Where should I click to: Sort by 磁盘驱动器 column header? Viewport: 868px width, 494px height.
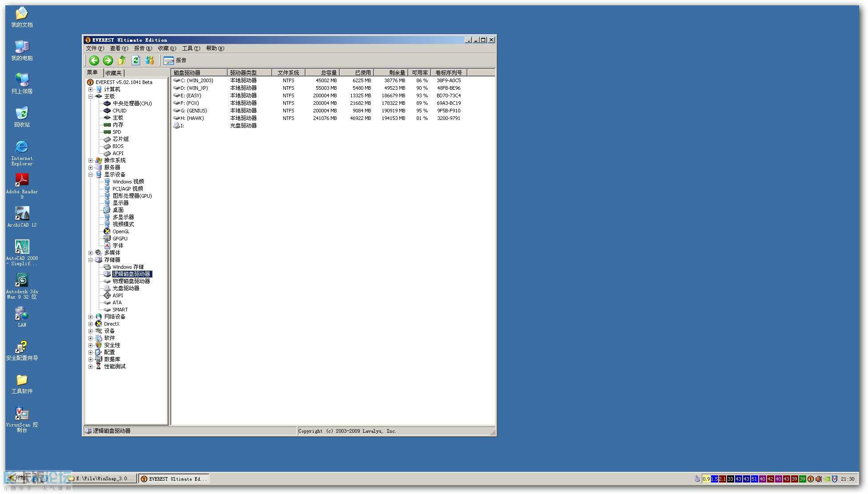[199, 72]
